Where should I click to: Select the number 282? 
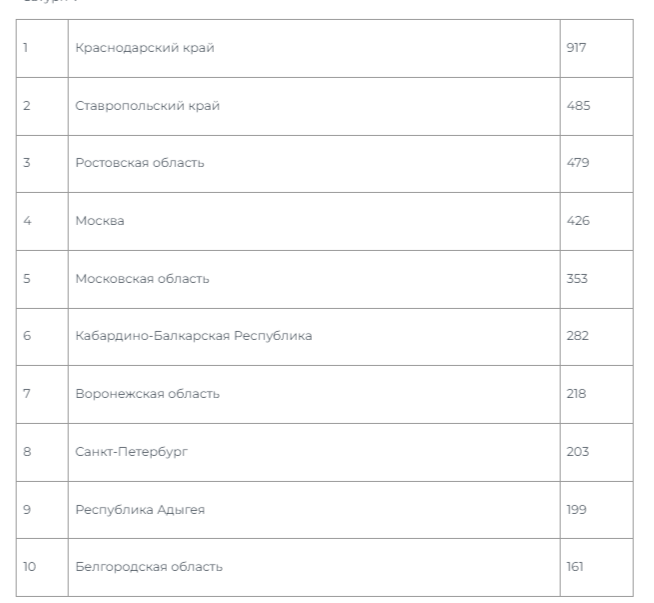coord(578,336)
